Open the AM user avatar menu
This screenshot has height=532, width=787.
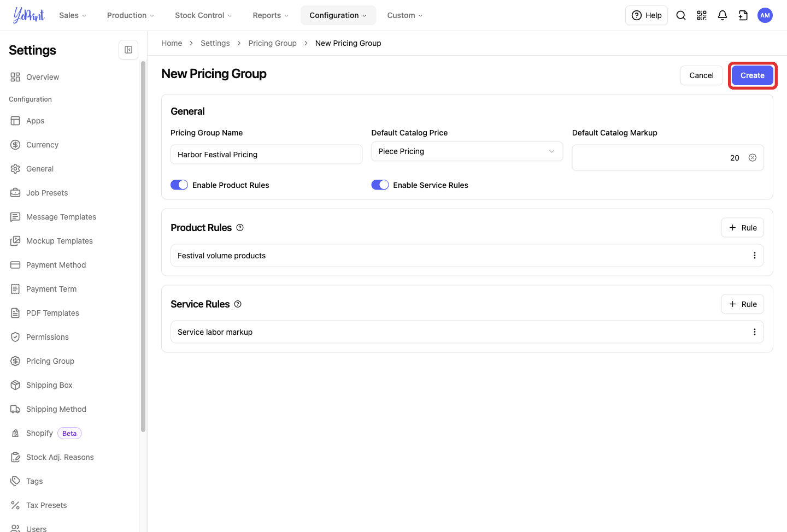point(765,15)
